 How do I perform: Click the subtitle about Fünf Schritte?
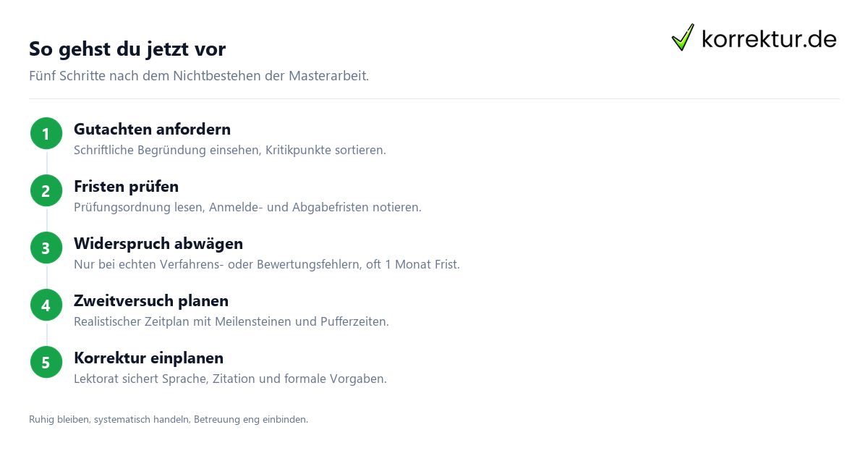click(199, 76)
